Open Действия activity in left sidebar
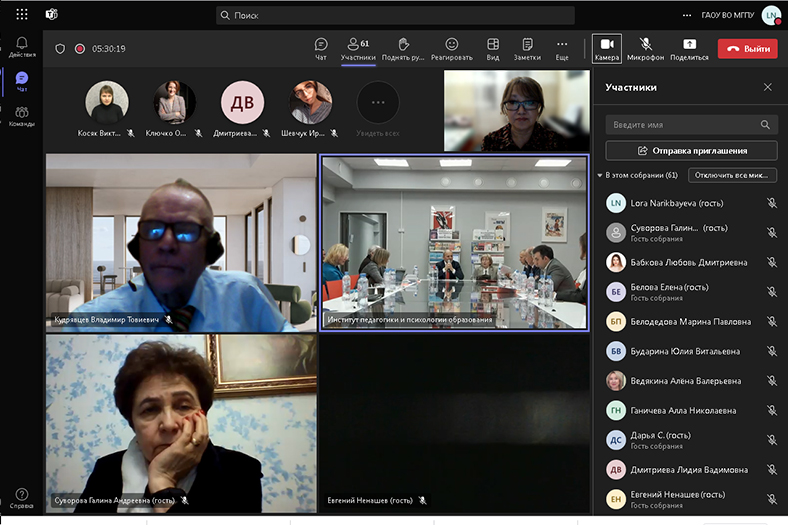Viewport: 788px width, 525px height. coord(22,46)
